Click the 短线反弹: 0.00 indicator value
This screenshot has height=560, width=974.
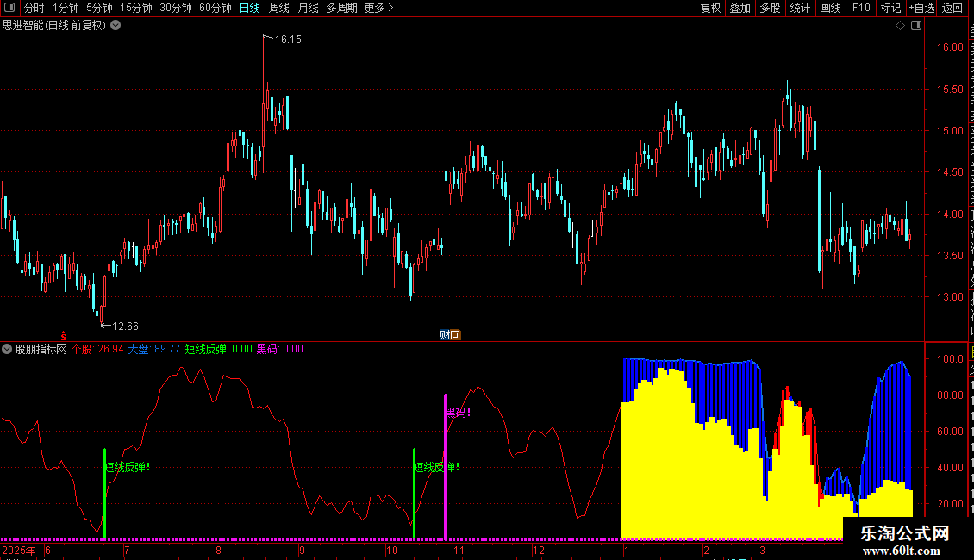[x=219, y=349]
